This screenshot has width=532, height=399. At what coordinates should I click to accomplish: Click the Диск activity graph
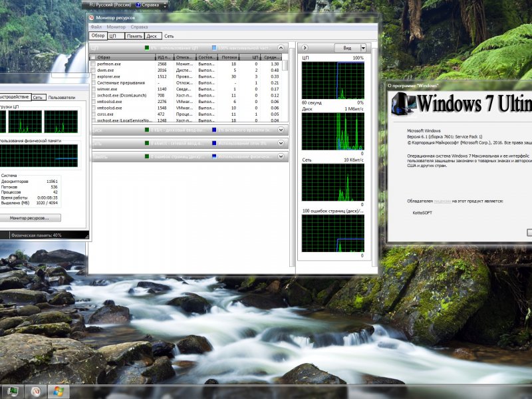tap(333, 131)
